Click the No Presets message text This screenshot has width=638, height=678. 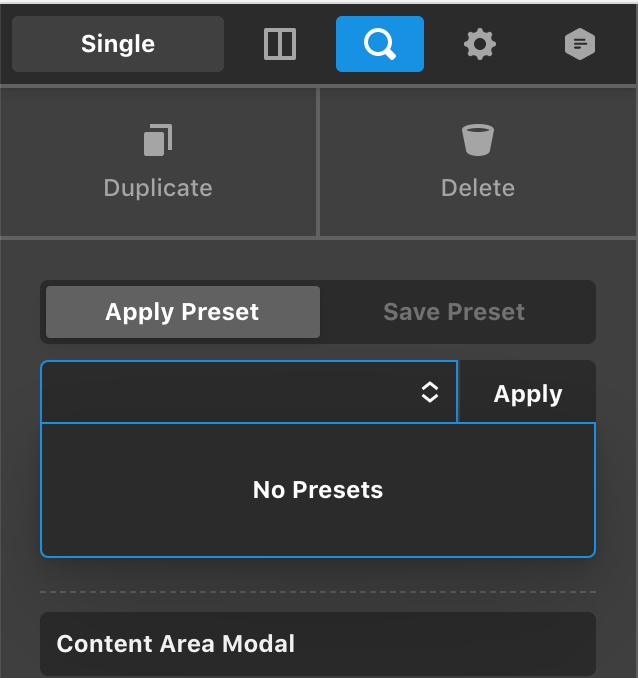point(318,490)
